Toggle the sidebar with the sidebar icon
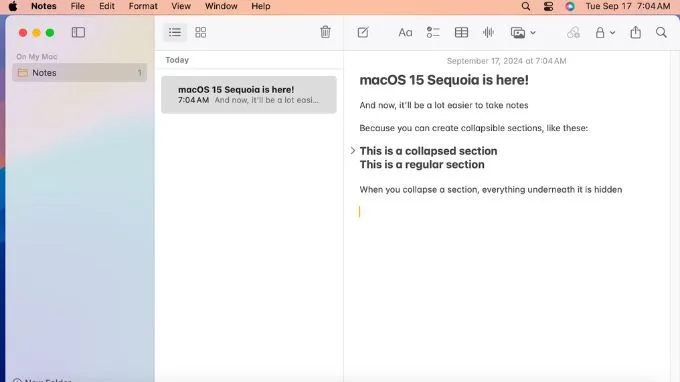The height and width of the screenshot is (382, 680). pyautogui.click(x=78, y=33)
